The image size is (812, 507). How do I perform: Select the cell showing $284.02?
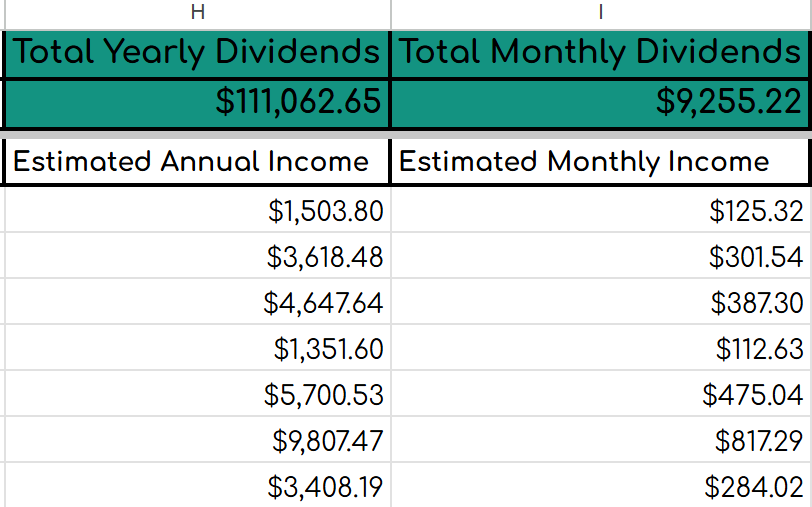click(x=602, y=485)
